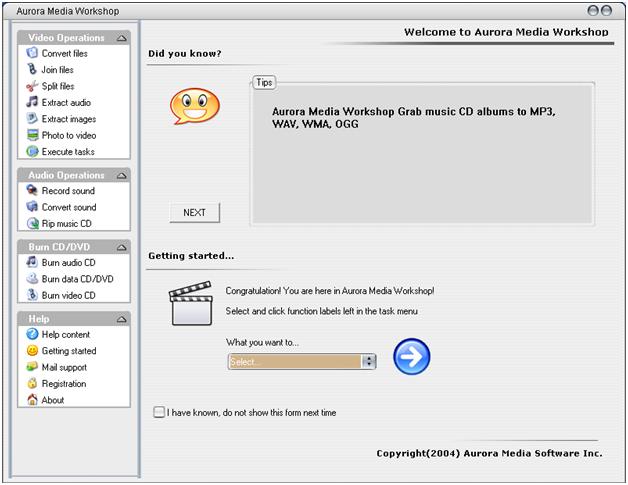Click the Help content question mark icon
The image size is (628, 485).
coord(32,334)
